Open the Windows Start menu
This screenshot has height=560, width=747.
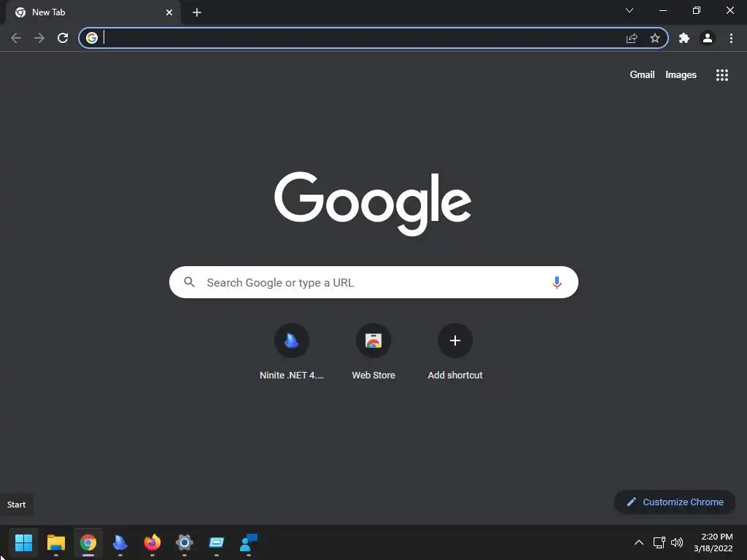click(x=23, y=542)
